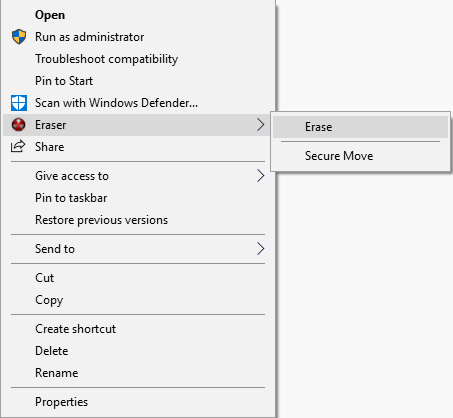Screen dimensions: 453x418
Task: Expand the Send to submenu arrow
Action: (261, 249)
